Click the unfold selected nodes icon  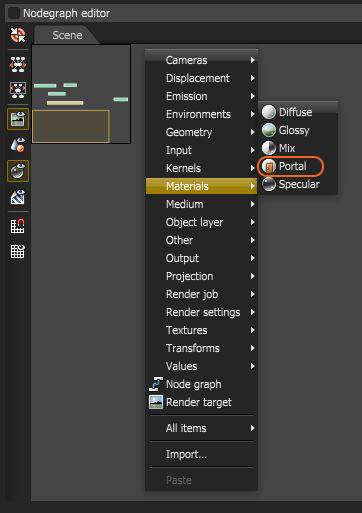(18, 90)
